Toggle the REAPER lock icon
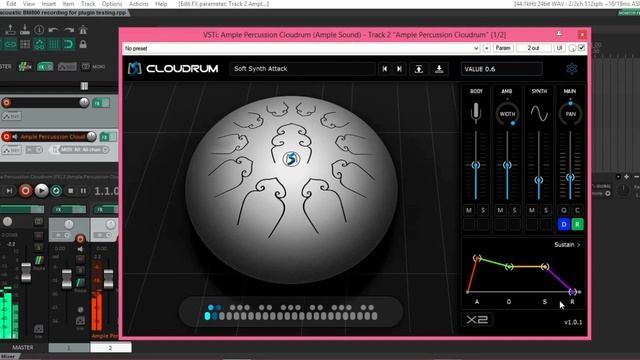Screen dimensions: 640x360 pyautogui.click(x=83, y=44)
